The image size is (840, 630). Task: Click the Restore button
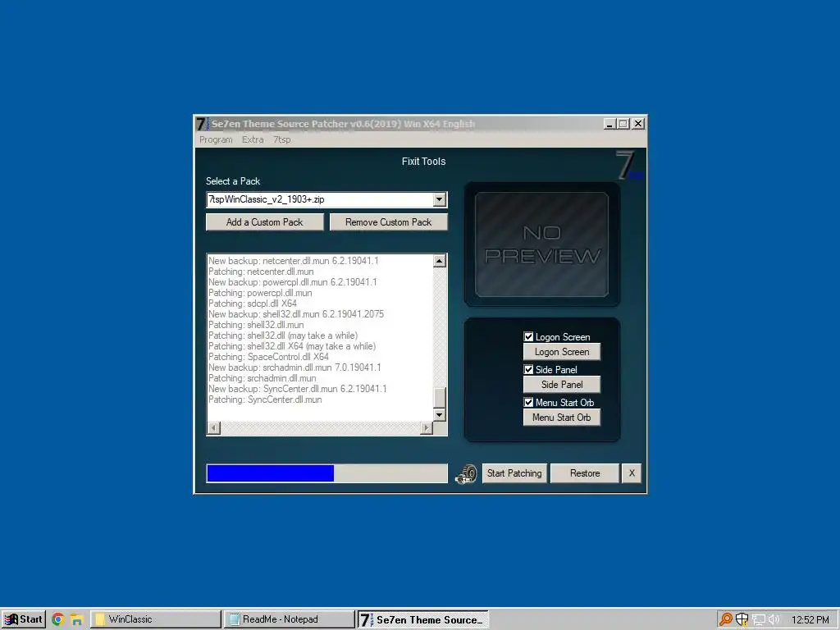(x=584, y=473)
